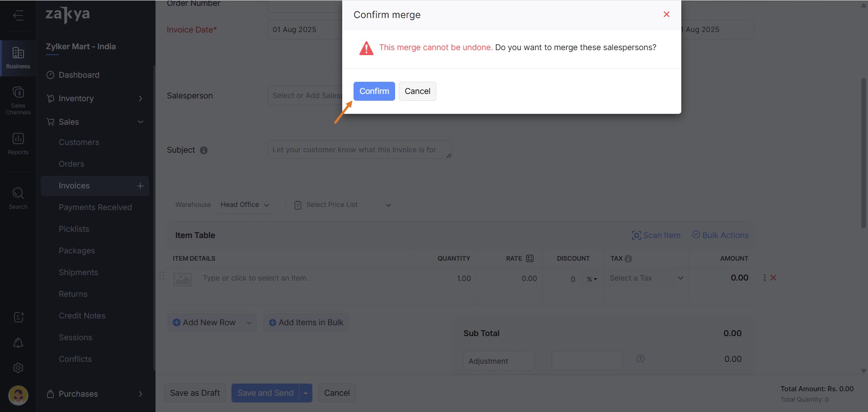Open the settings gear icon

click(x=18, y=368)
